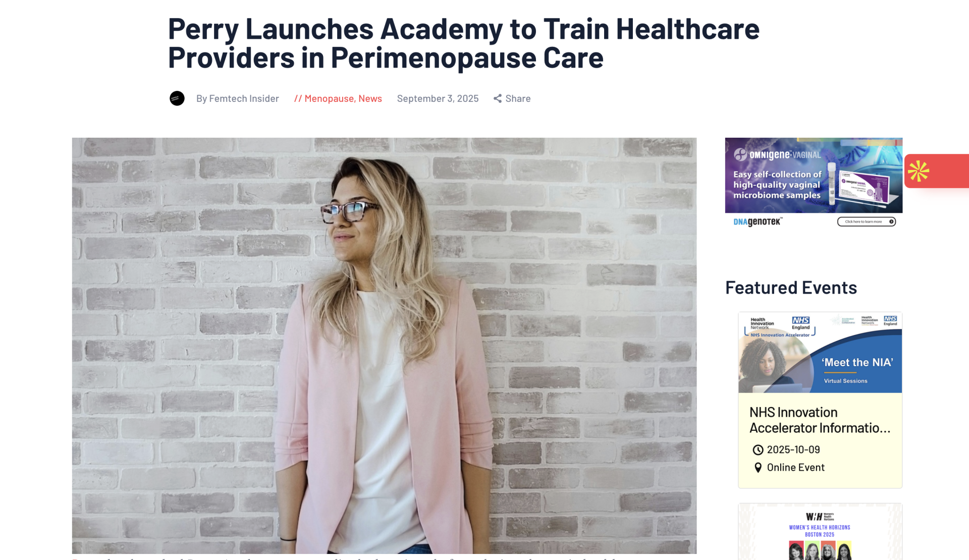
Task: Open the News category link
Action: [x=370, y=98]
